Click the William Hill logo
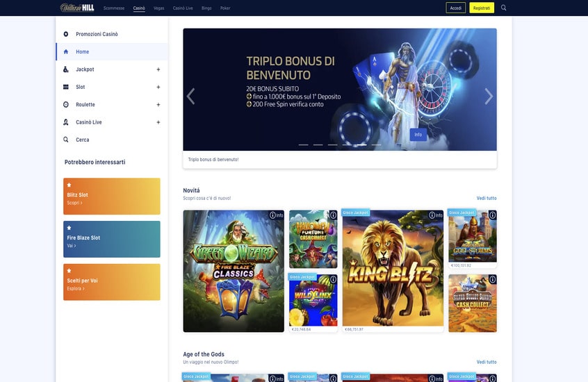Viewport: 588px width, 382px height. [x=77, y=8]
